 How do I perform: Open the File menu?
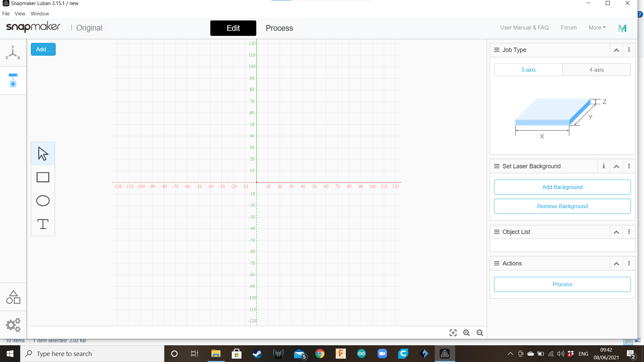coord(6,14)
